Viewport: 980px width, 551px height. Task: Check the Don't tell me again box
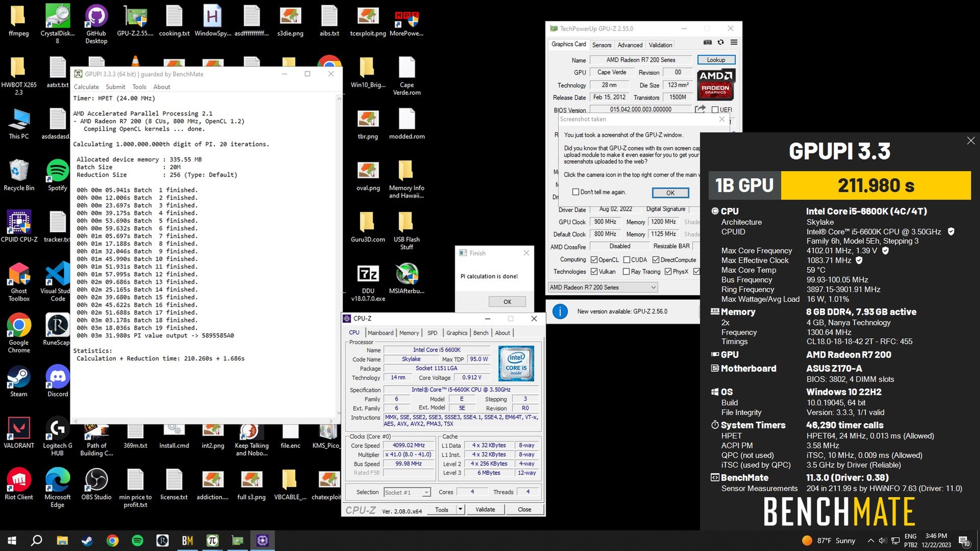tap(576, 192)
